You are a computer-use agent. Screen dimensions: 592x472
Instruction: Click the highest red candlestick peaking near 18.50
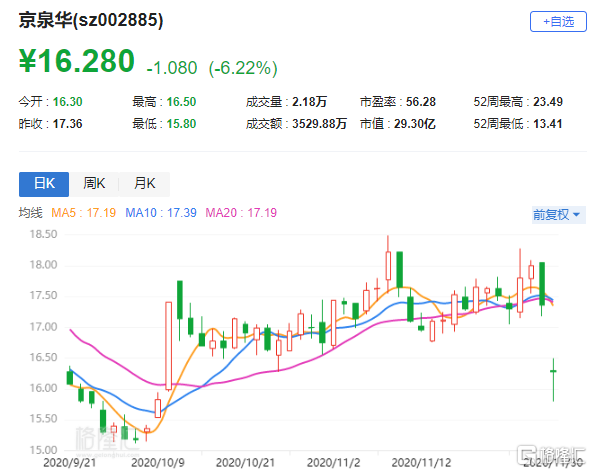pos(388,264)
